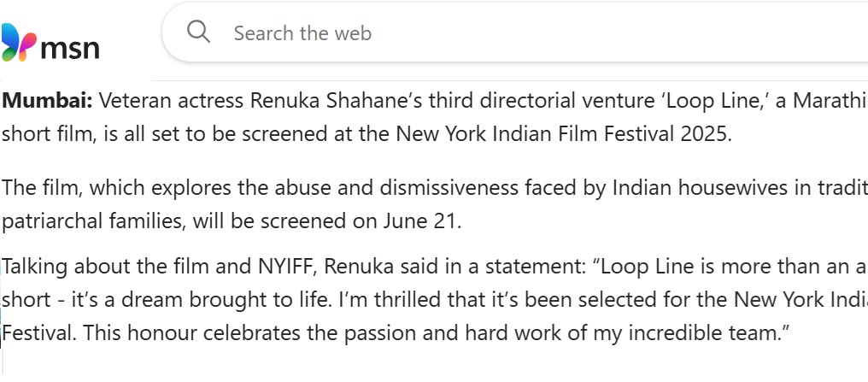The width and height of the screenshot is (868, 382).
Task: Click the date June 21
Action: [421, 221]
